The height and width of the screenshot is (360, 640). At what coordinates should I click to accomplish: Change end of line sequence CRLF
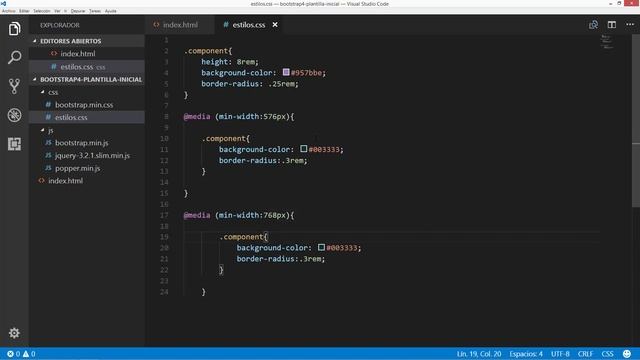585,354
